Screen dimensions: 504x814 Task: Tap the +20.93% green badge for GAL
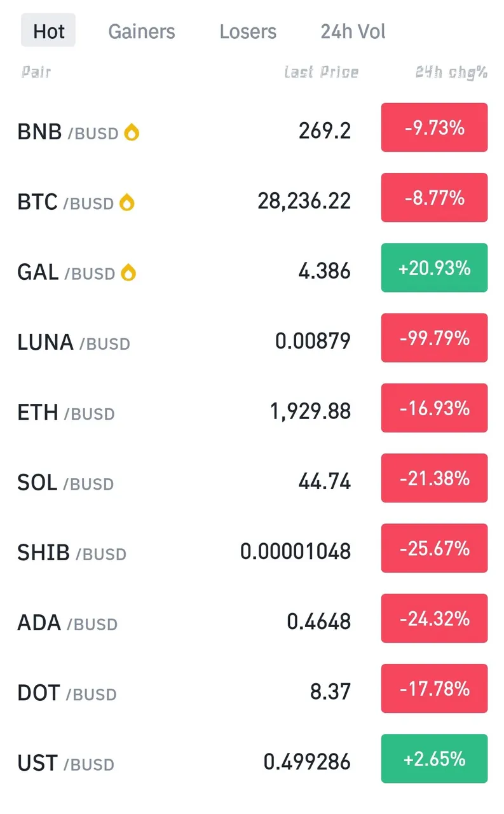[434, 268]
